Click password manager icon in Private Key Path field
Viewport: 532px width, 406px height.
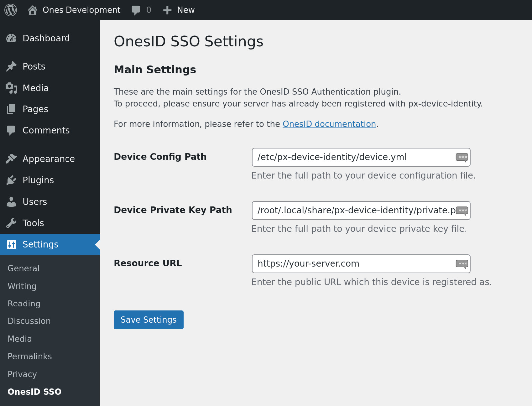coord(462,211)
